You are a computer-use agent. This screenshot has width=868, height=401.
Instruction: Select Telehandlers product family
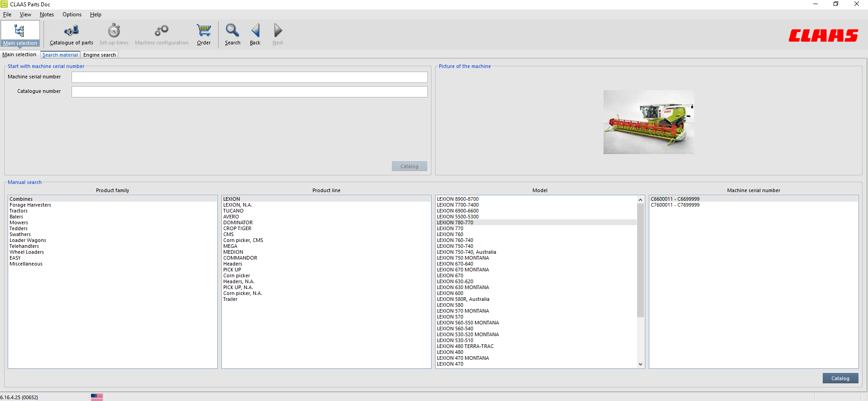[112, 246]
